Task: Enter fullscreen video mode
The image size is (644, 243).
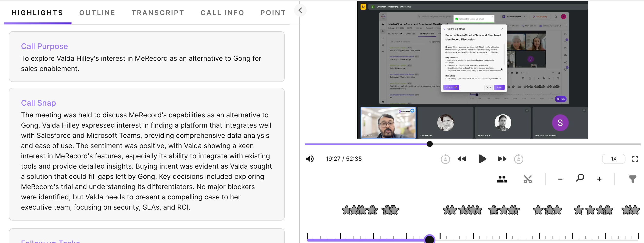Action: (x=635, y=159)
